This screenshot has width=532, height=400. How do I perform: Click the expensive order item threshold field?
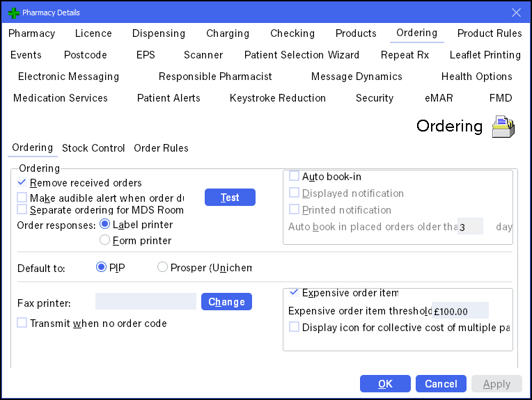pyautogui.click(x=460, y=311)
